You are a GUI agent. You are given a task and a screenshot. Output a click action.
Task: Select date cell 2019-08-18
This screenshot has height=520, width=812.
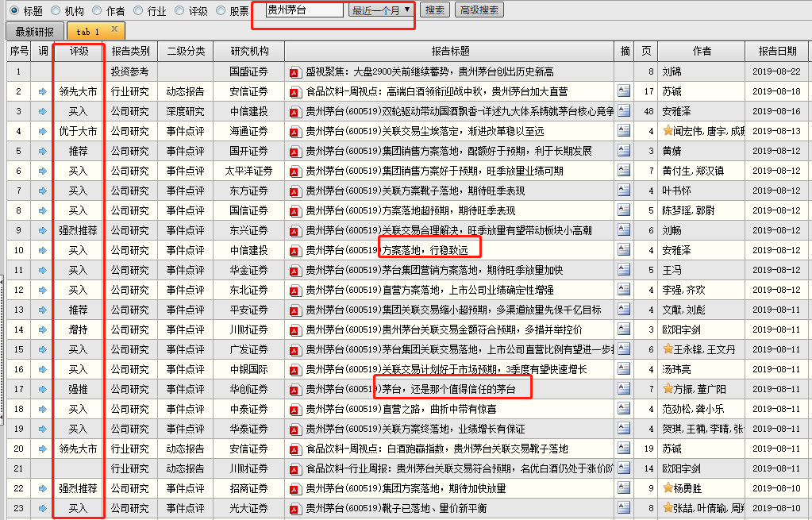click(x=777, y=91)
